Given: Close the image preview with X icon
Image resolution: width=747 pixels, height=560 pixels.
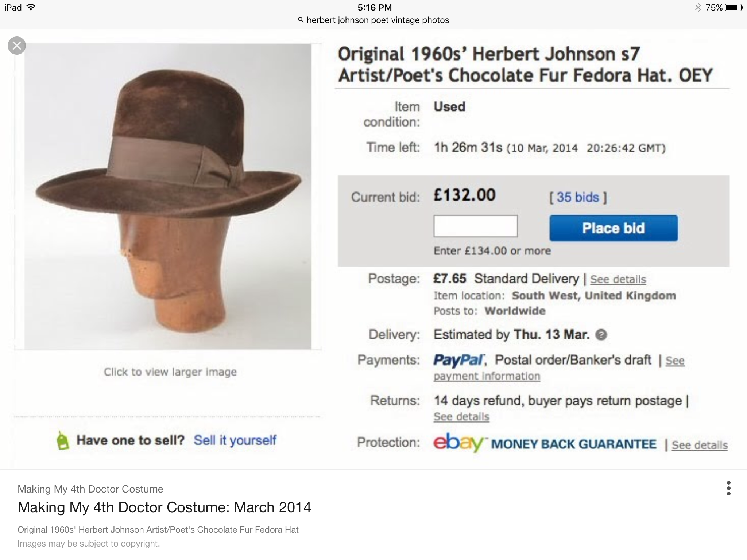Looking at the screenshot, I should coord(17,46).
